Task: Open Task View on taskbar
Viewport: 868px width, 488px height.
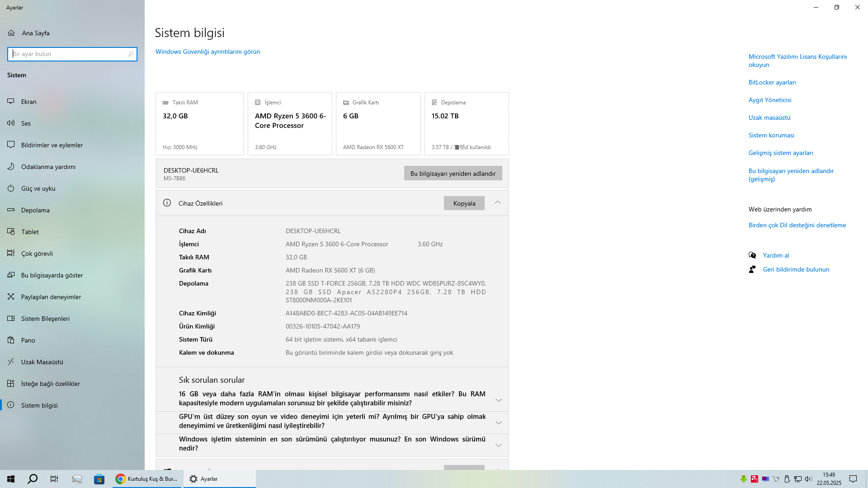Action: click(x=54, y=479)
